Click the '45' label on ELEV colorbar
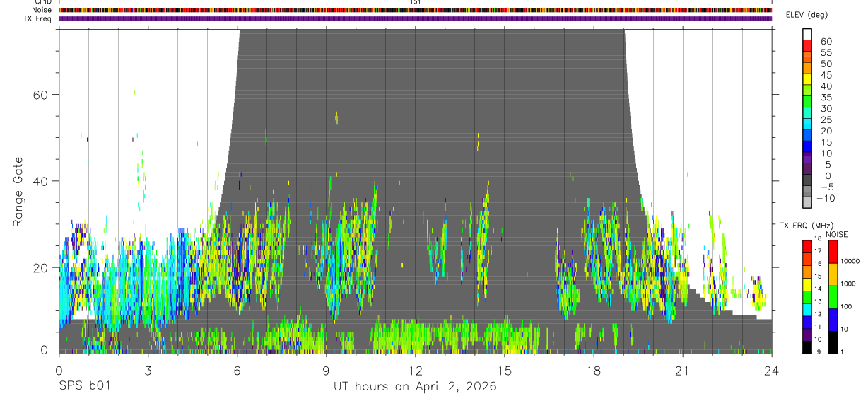 (x=826, y=75)
